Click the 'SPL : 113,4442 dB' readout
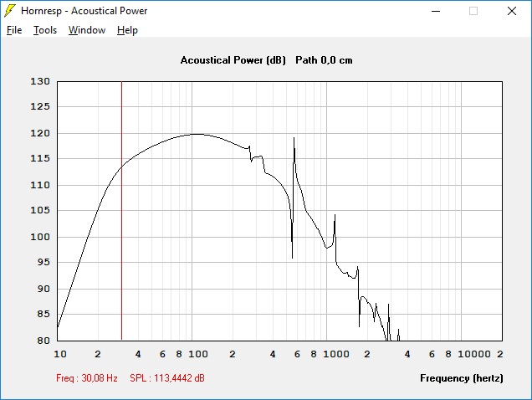 coord(167,378)
